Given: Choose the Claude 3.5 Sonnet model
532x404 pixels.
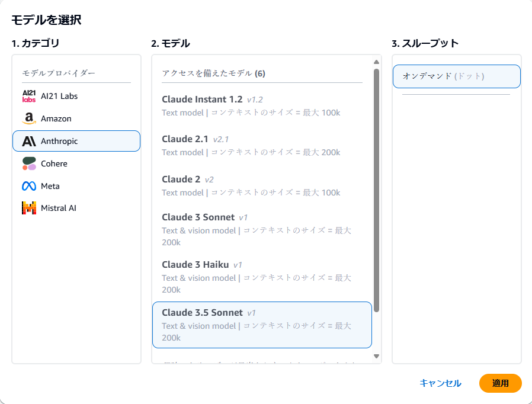Looking at the screenshot, I should coord(262,325).
